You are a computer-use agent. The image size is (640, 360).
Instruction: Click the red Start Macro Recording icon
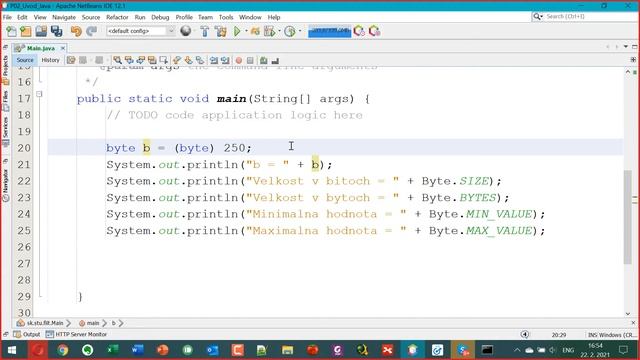coord(239,60)
